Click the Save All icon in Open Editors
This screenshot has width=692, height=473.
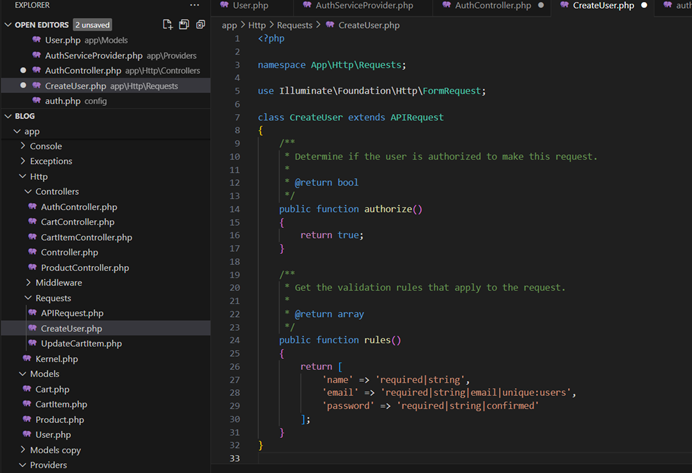coord(184,24)
